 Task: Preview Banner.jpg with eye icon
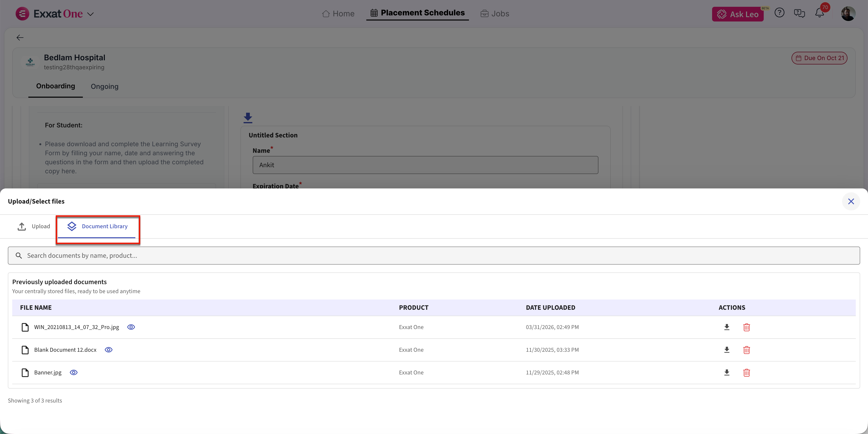tap(74, 372)
